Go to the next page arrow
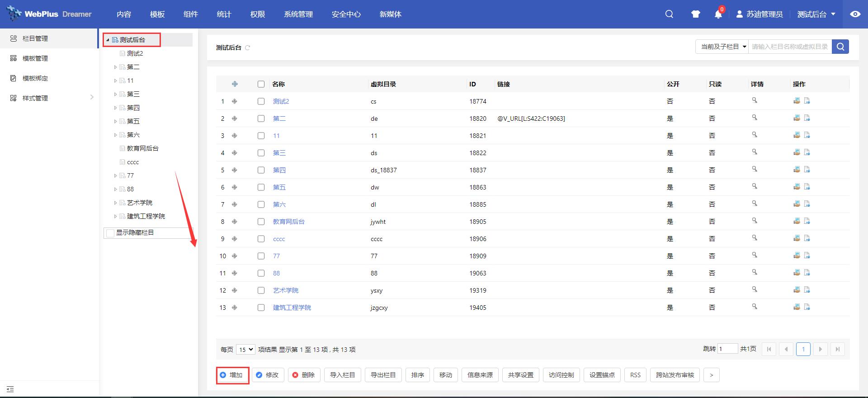Viewport: 868px width, 398px height. coord(821,349)
